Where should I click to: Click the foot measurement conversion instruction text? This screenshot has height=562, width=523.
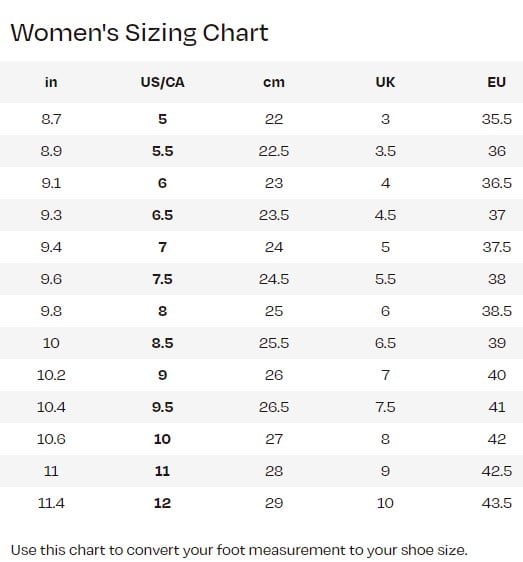(x=239, y=550)
